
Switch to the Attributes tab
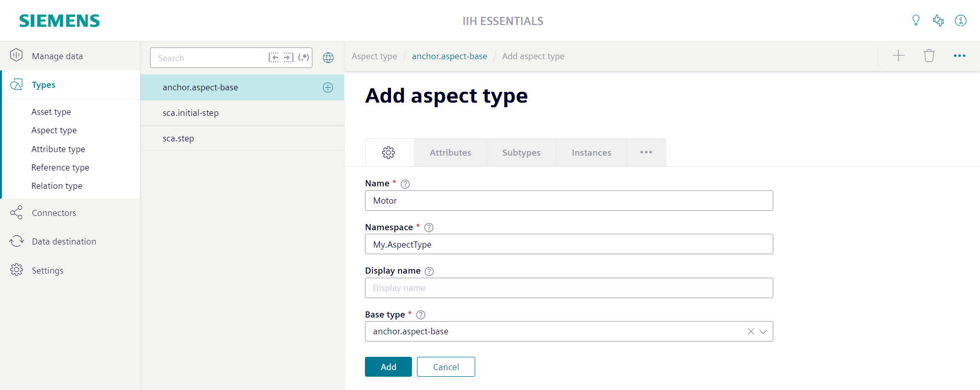coord(450,153)
